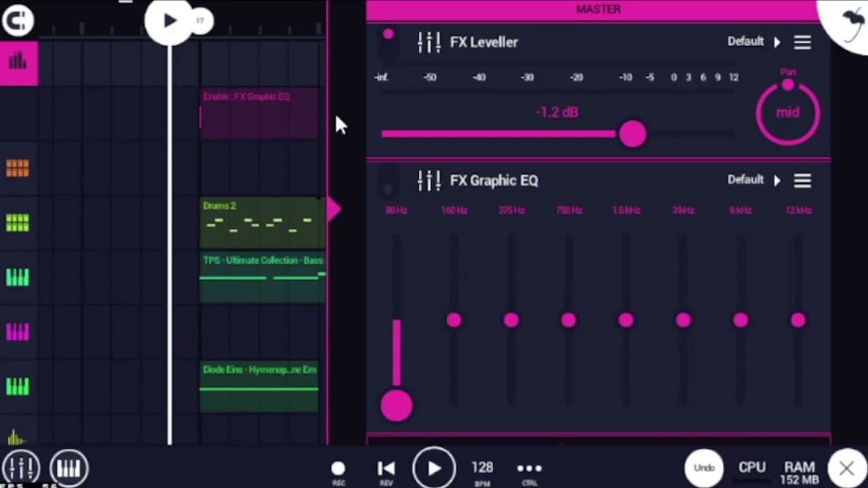Click the Undo button
Screen dimensions: 868x488
tap(704, 468)
